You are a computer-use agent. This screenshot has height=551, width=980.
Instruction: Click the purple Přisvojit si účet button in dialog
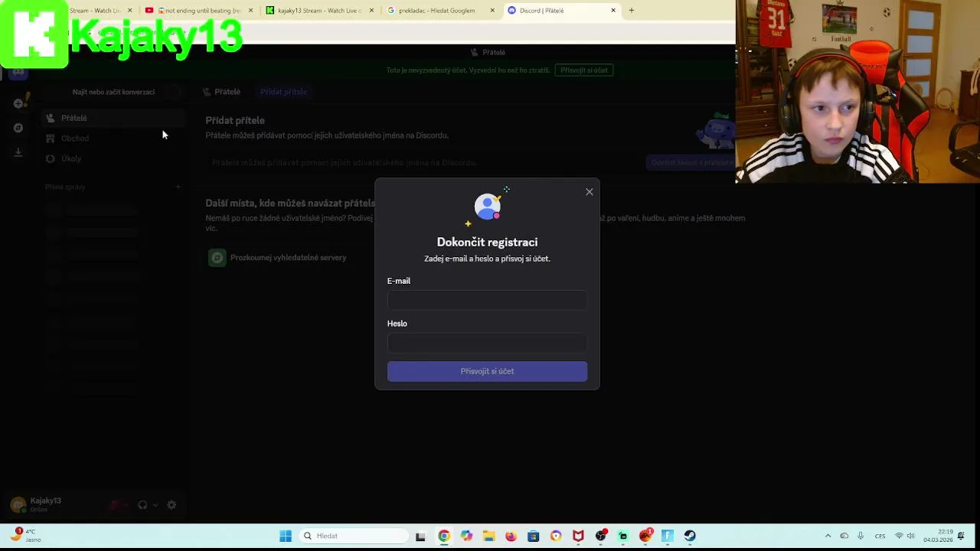(x=487, y=371)
